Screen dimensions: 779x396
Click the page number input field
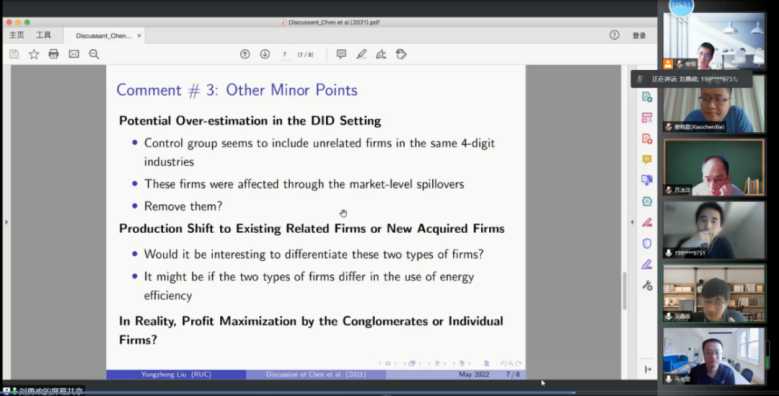click(x=285, y=54)
